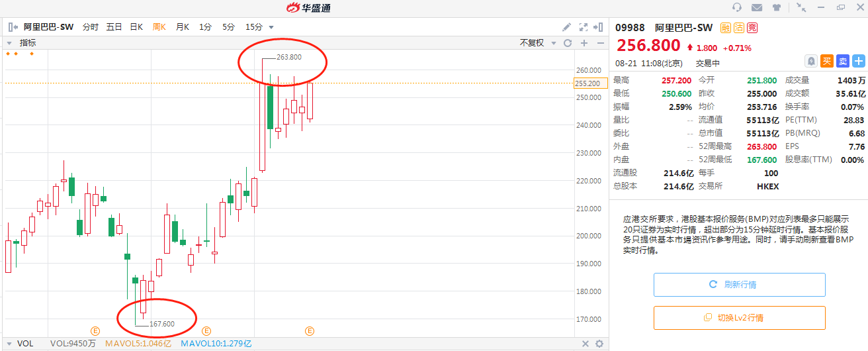Click the orange 买 buy button
868x351 pixels.
[x=827, y=61]
